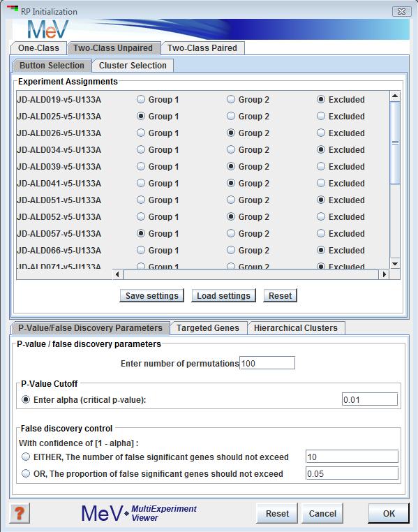
Task: Click the number of permutations field
Action: pos(267,363)
